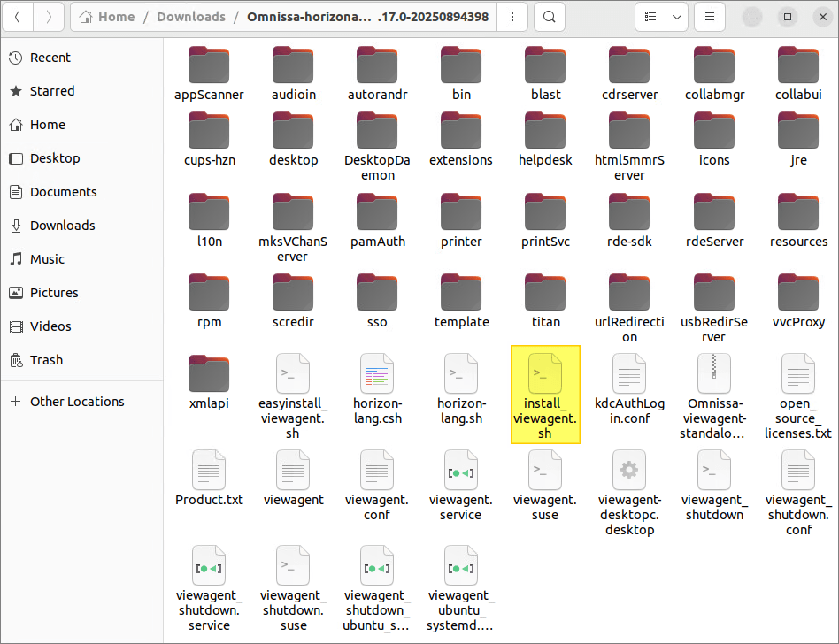Select the appScanner folder
Image resolution: width=839 pixels, height=644 pixels.
click(x=209, y=65)
